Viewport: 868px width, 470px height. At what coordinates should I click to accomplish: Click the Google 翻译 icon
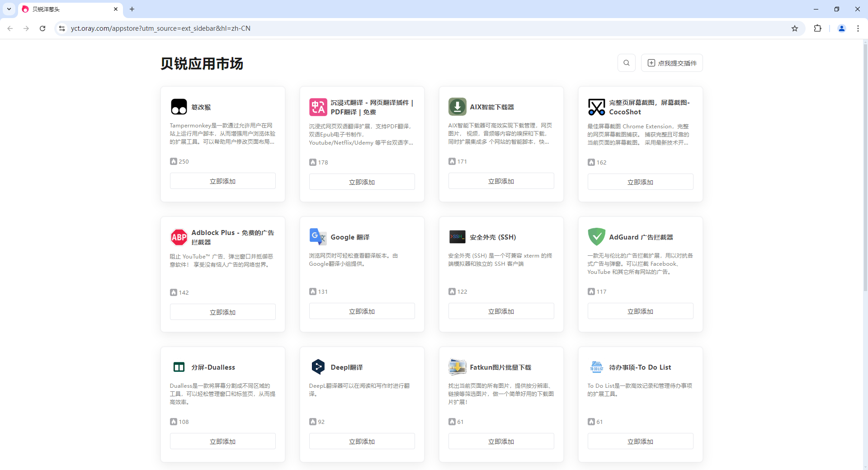tap(318, 237)
